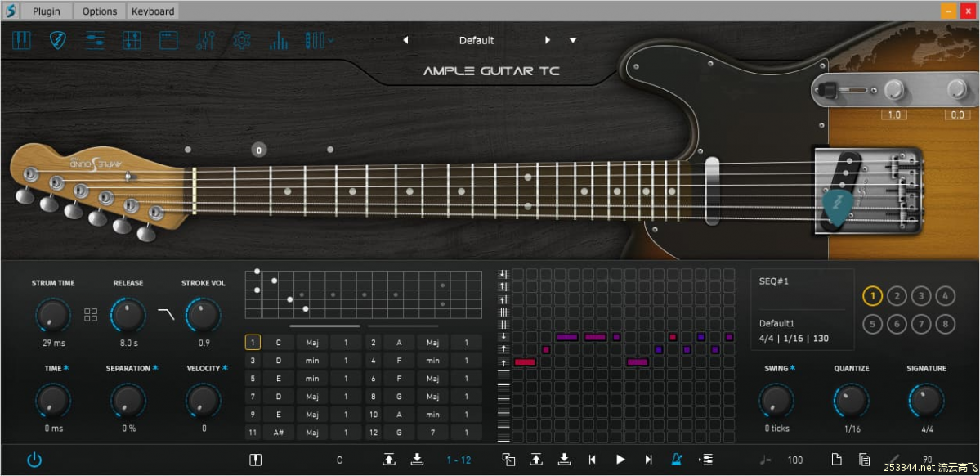Image resolution: width=980 pixels, height=476 pixels.
Task: Select sequence slot 4
Action: click(946, 296)
